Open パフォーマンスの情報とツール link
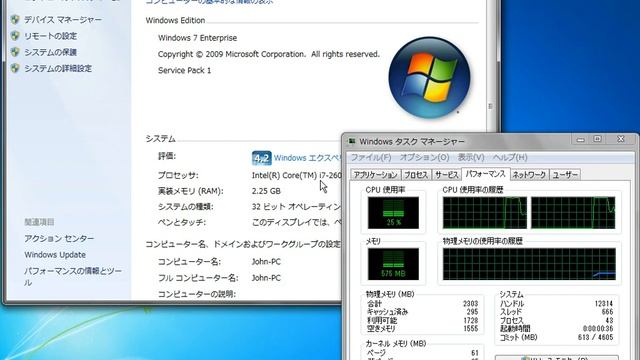This screenshot has height=360, width=640. (x=73, y=276)
